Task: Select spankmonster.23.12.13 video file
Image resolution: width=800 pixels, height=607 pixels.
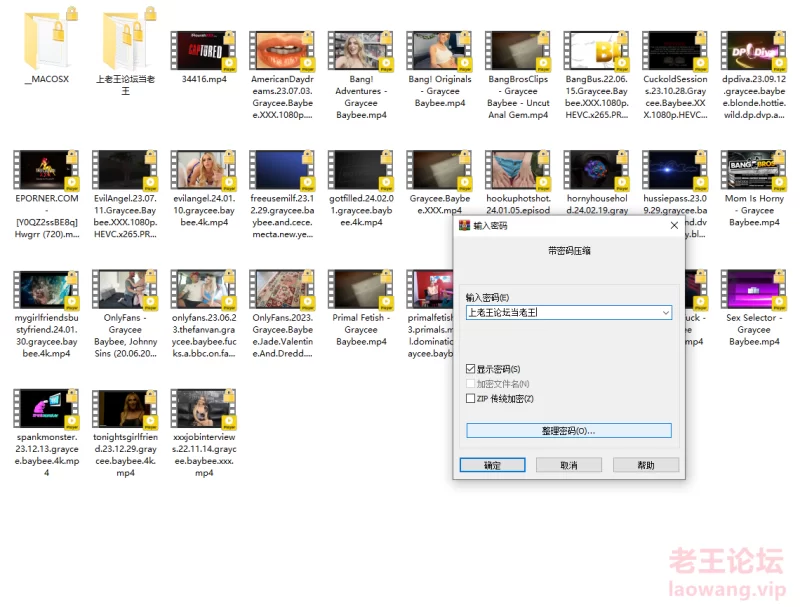Action: tap(46, 409)
